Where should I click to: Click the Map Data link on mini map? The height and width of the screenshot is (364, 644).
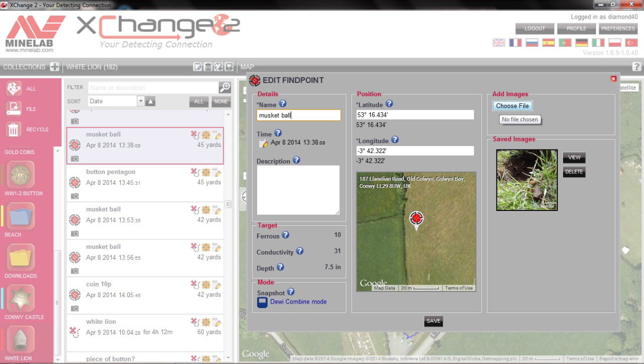tap(385, 288)
